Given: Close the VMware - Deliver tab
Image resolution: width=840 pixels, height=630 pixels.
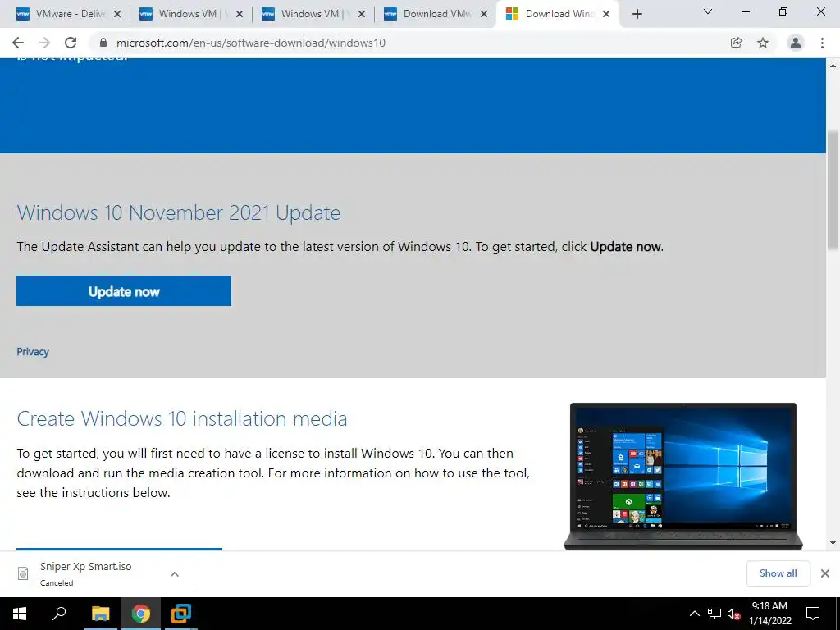Looking at the screenshot, I should click(117, 14).
